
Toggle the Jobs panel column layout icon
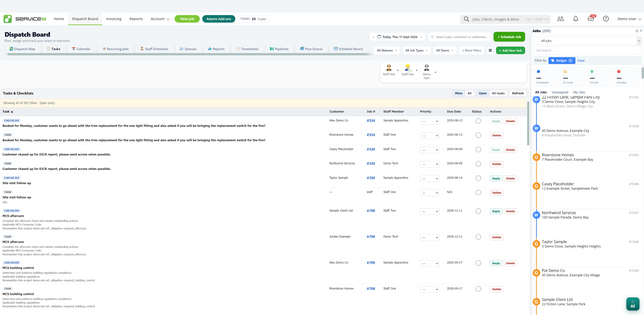coord(637,31)
